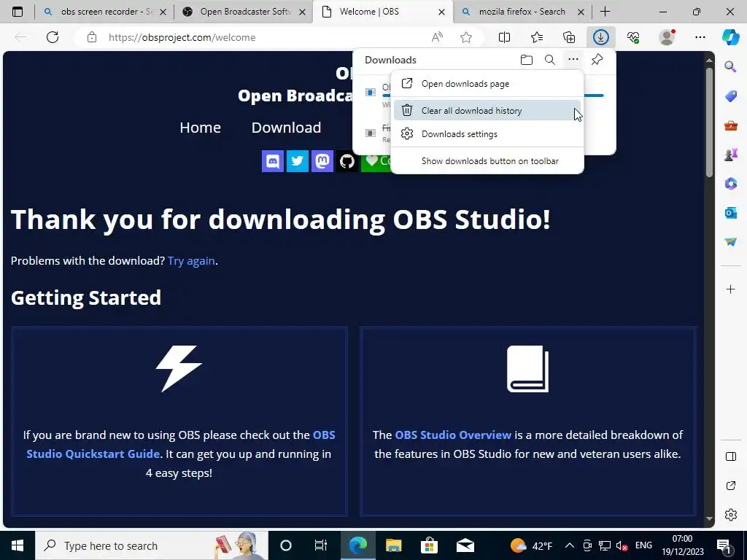Viewport: 747px width, 560px height.
Task: Search downloads with magnifier icon
Action: tap(550, 60)
